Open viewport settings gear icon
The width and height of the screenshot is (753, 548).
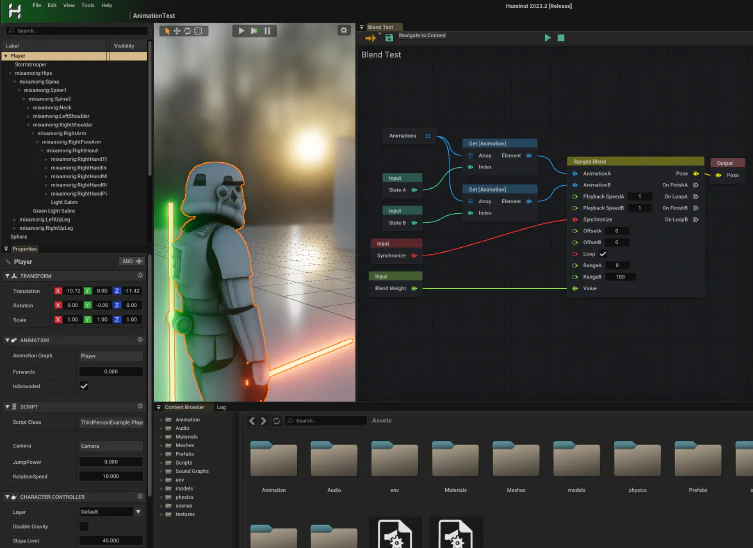click(x=344, y=31)
